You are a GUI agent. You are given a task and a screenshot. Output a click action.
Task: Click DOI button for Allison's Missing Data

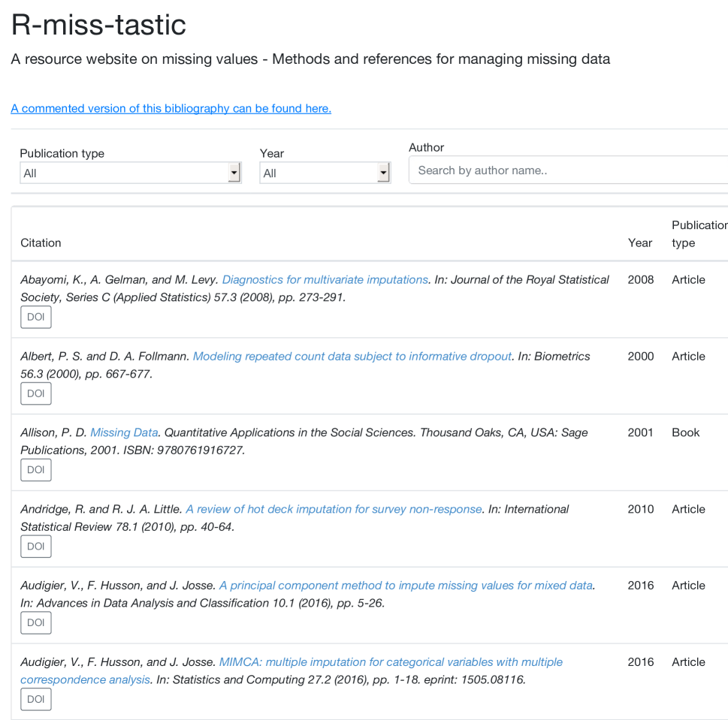[36, 470]
